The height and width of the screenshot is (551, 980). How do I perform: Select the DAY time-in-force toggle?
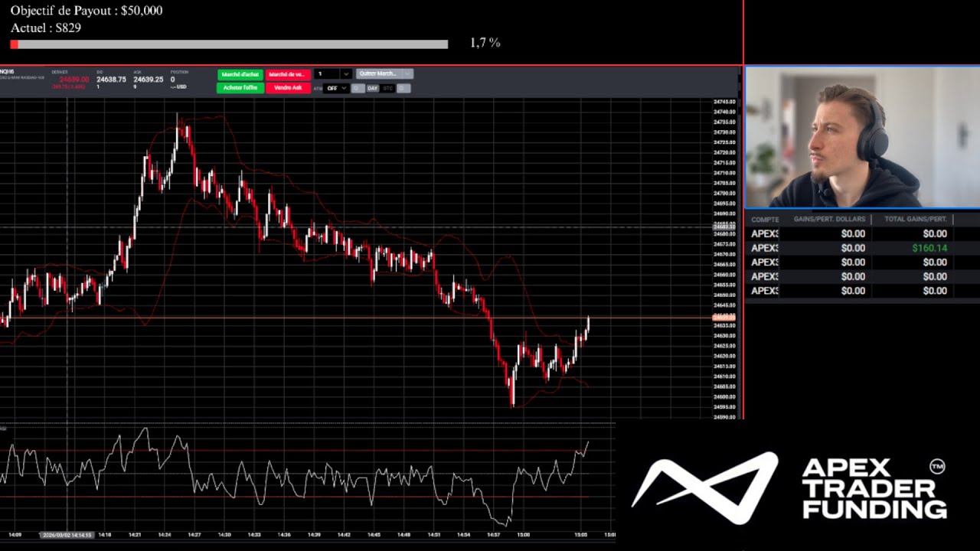[372, 88]
